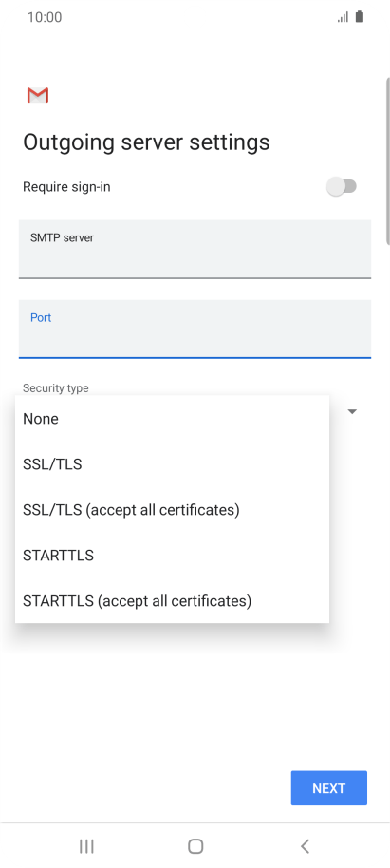Go back using the navigation arrow
390x868 pixels.
305,846
